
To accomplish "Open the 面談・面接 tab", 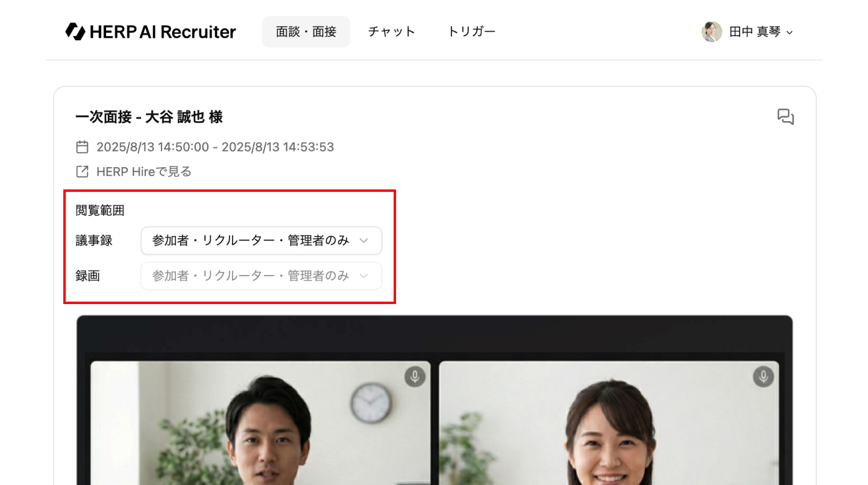I will pos(306,32).
